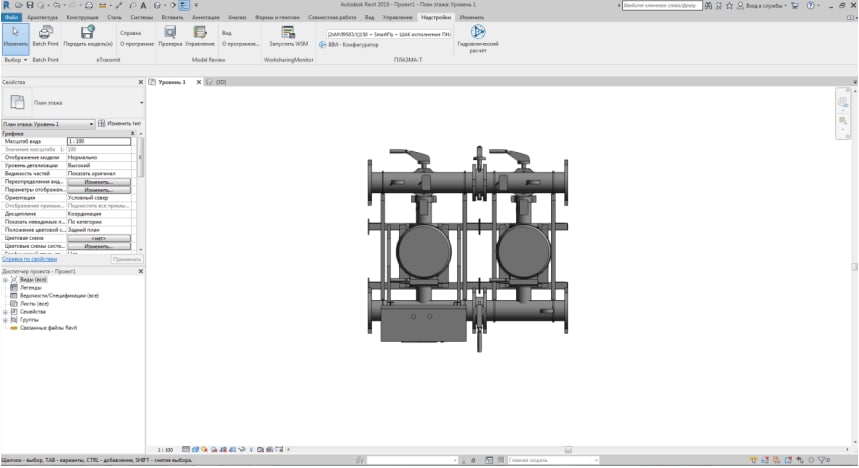The image size is (859, 468).
Task: Switch to the Управление ribbon tab
Action: 397,18
